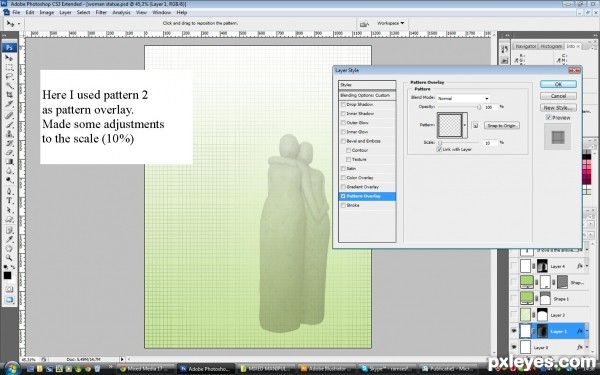This screenshot has height=375, width=600.
Task: Open the Analysis menu
Action: (x=121, y=13)
